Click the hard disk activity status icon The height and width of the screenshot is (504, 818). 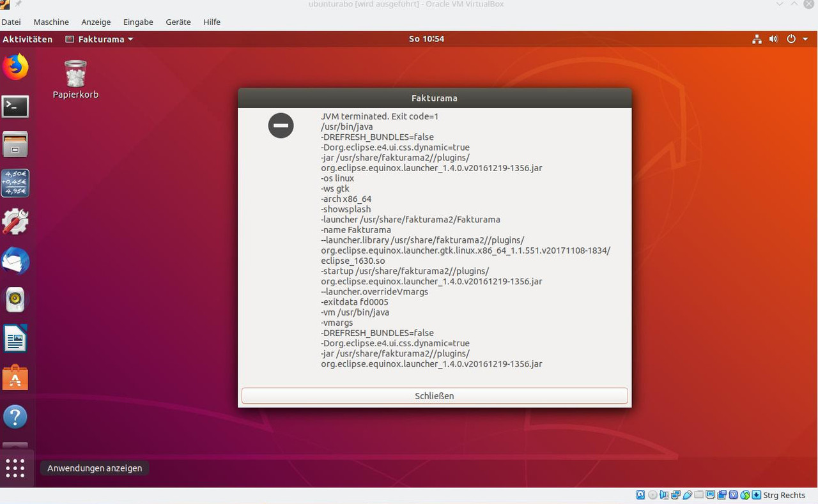pos(640,495)
